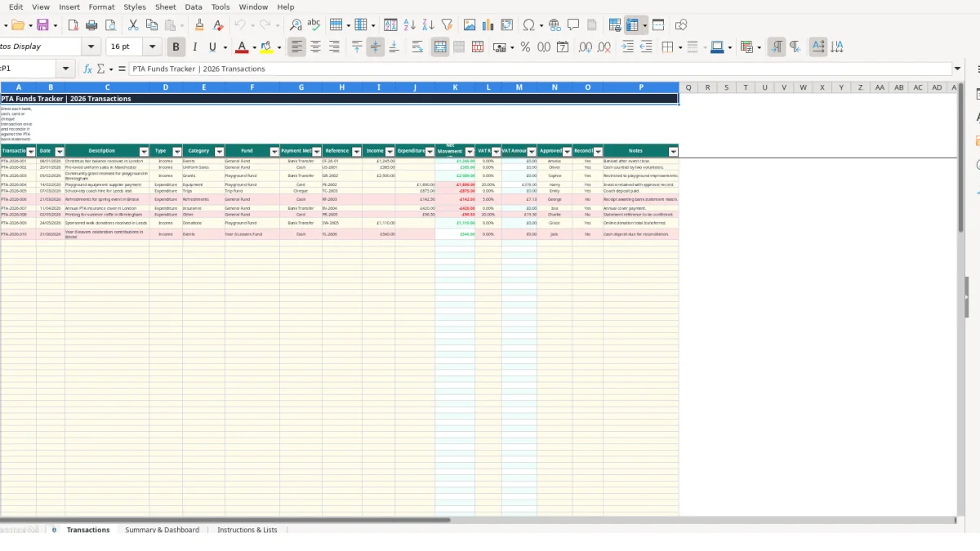Toggle Align Left

pos(297,47)
